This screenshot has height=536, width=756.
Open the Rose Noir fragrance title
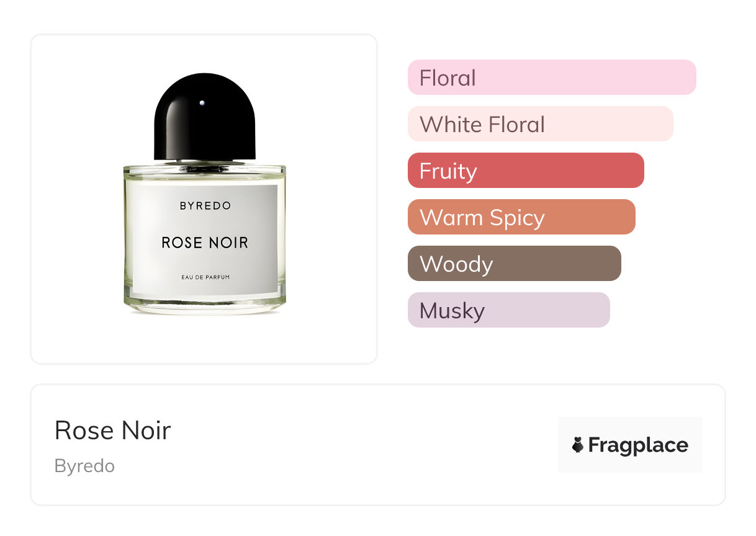point(112,430)
